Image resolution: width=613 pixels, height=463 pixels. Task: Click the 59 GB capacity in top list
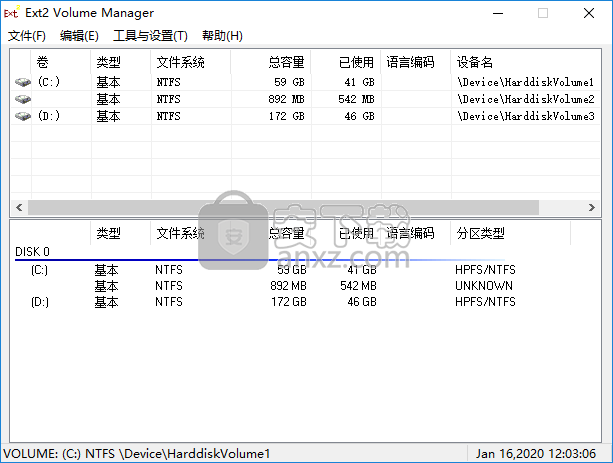289,82
